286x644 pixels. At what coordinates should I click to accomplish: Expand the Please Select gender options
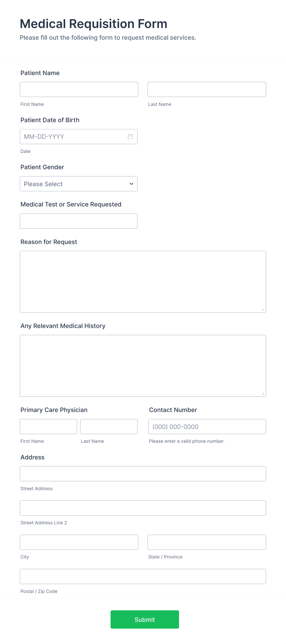78,184
